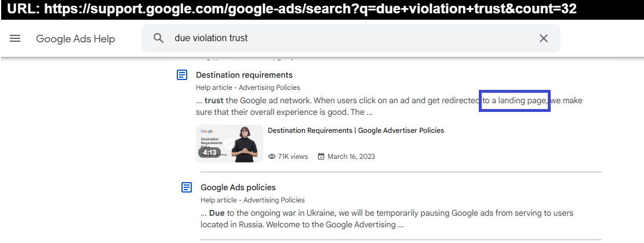Image resolution: width=644 pixels, height=243 pixels.
Task: Click the "71K views" text
Action: 293,157
